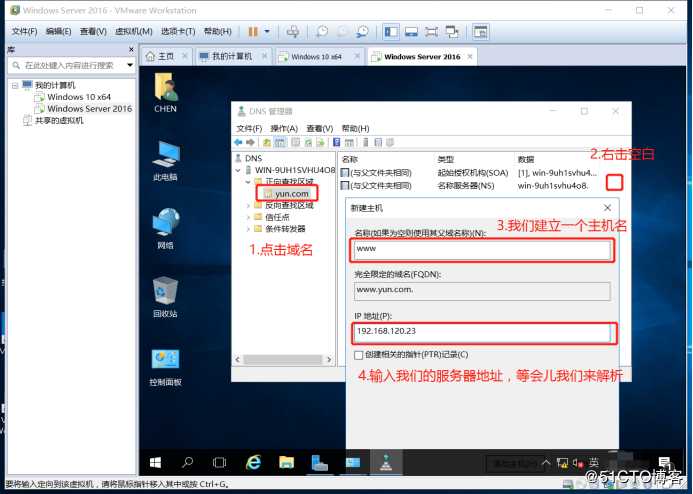The height and width of the screenshot is (494, 693).
Task: Open the library search dropdown arrow
Action: pyautogui.click(x=130, y=65)
